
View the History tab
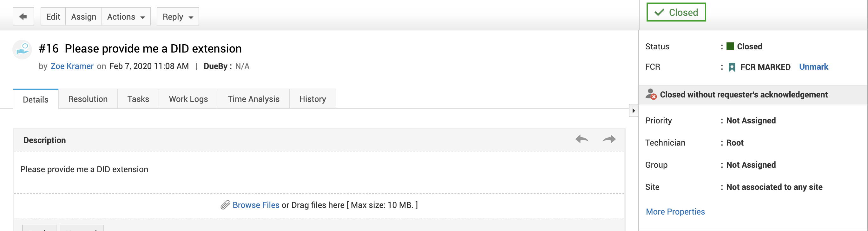312,99
